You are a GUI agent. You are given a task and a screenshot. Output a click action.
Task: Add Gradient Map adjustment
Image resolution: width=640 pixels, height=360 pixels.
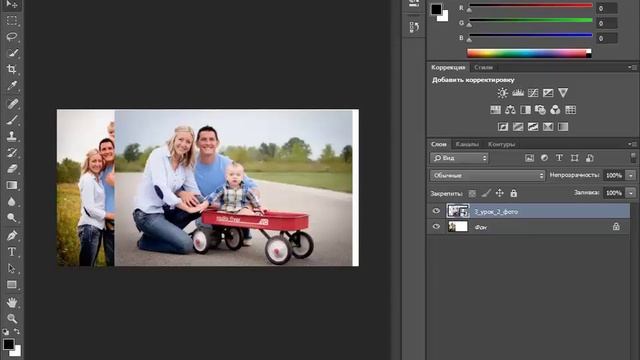(563, 127)
